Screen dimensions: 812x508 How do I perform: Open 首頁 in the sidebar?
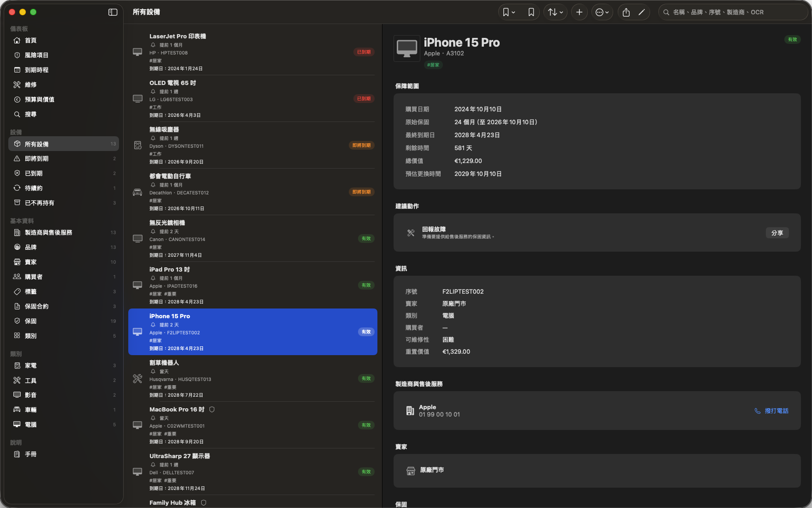[x=64, y=41]
